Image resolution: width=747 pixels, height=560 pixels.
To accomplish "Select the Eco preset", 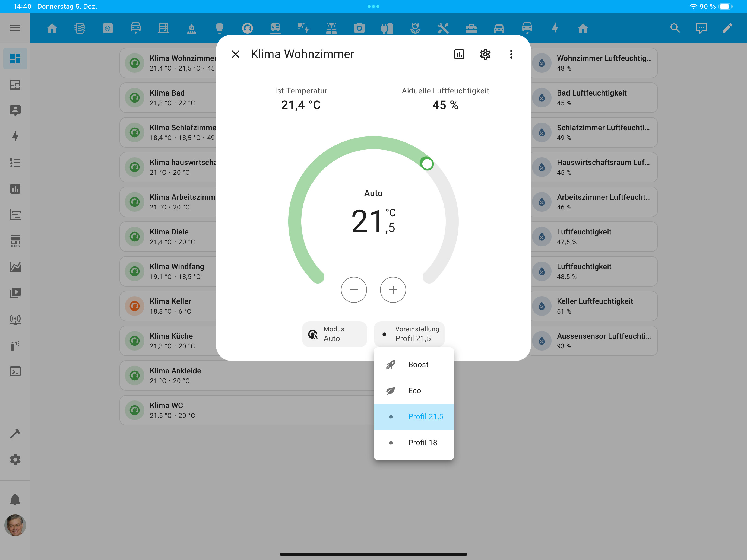I will [414, 390].
